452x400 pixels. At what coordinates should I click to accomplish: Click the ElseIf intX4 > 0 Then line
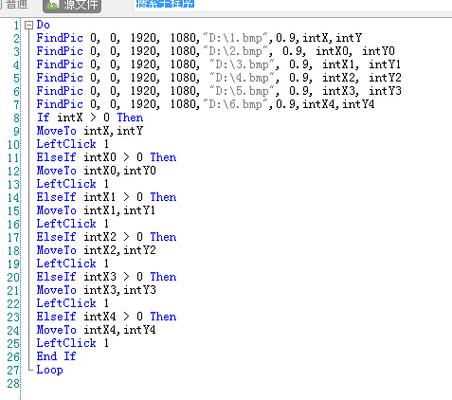(x=106, y=316)
